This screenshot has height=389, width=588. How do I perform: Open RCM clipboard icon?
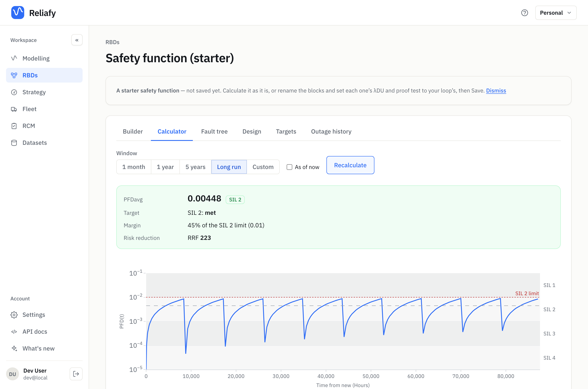click(x=14, y=126)
